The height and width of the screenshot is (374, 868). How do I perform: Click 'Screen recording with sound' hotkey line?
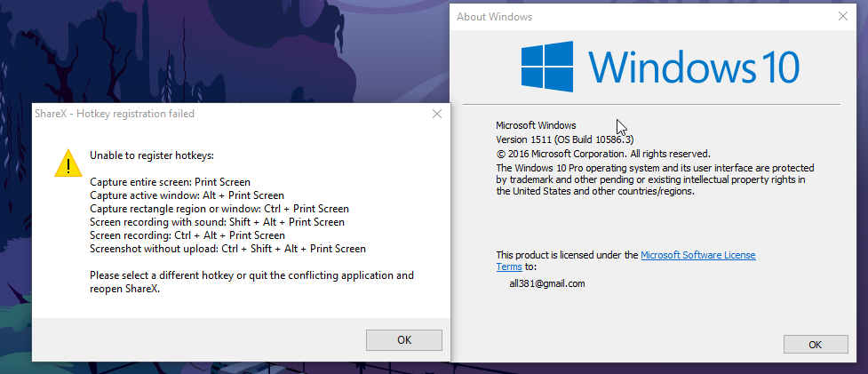pyautogui.click(x=217, y=222)
